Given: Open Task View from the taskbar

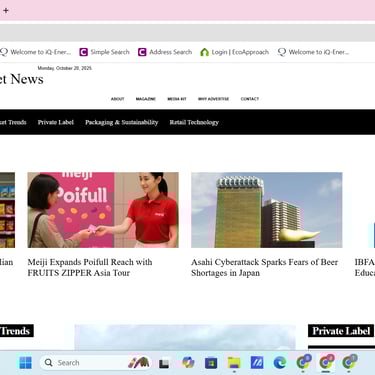Looking at the screenshot, I should (x=164, y=363).
